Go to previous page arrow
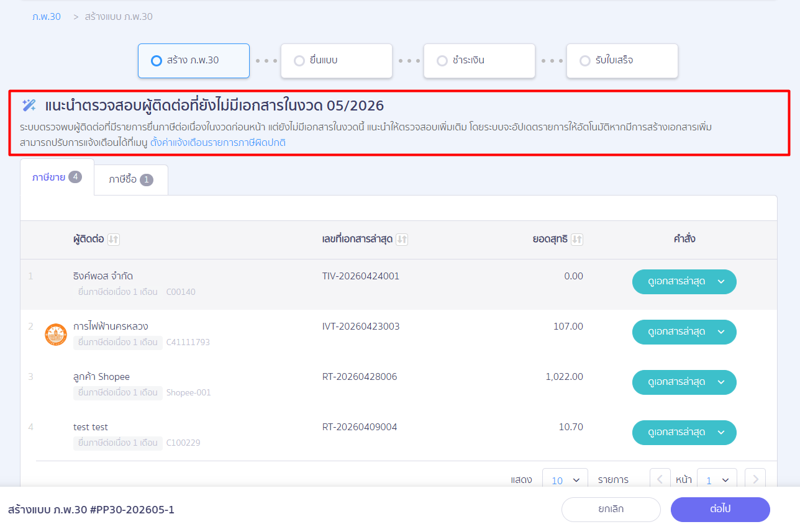This screenshot has width=800, height=532. click(x=660, y=479)
